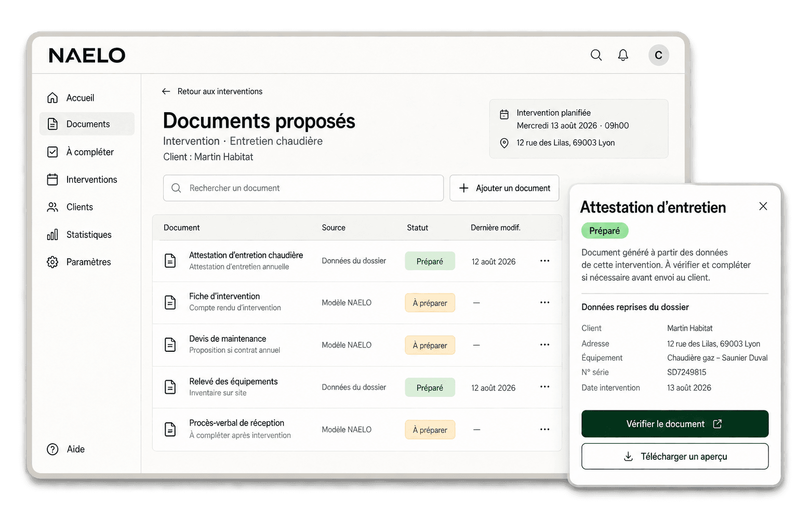This screenshot has height=532, width=798.
Task: Click the document icon of Fiche d'intervention
Action: 170,302
